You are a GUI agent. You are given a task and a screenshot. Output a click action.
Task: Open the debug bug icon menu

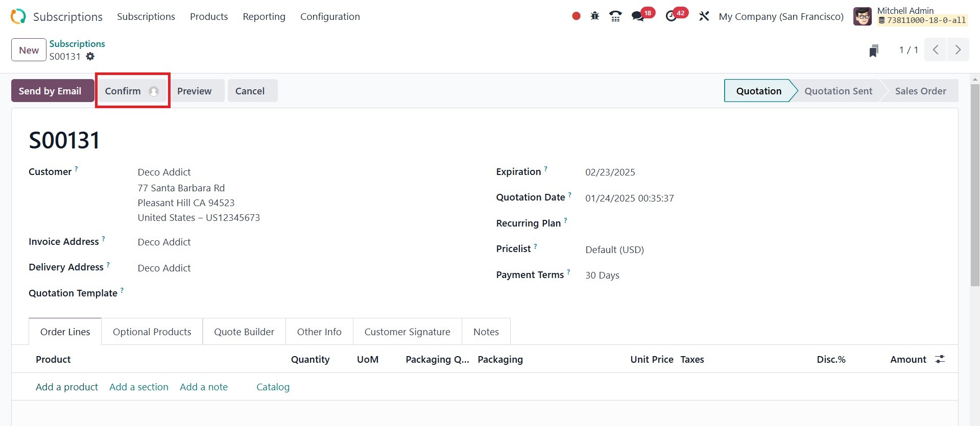pyautogui.click(x=595, y=16)
